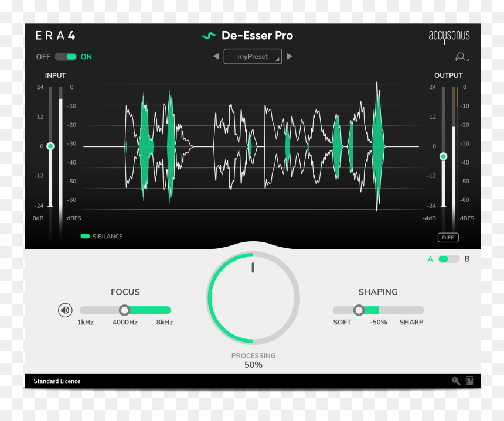Click the PROCESSING amount knob
Image resolution: width=504 pixels, height=421 pixels.
(x=253, y=297)
